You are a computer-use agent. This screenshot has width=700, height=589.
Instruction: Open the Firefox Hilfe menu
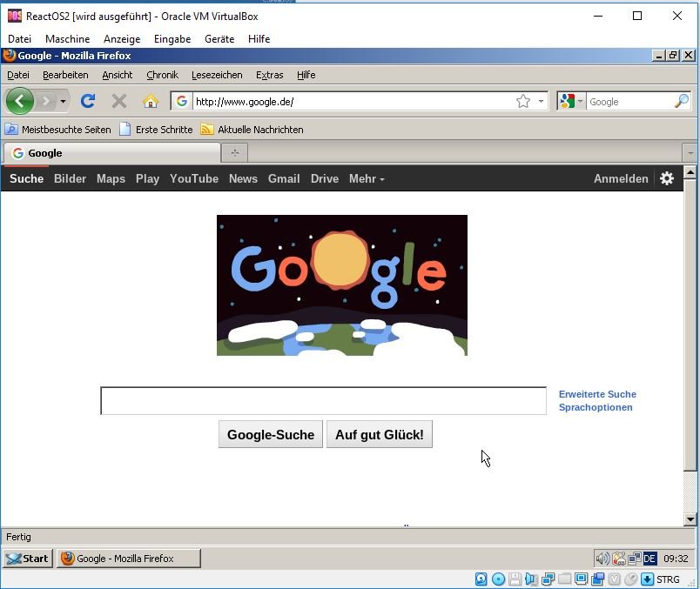pyautogui.click(x=306, y=75)
